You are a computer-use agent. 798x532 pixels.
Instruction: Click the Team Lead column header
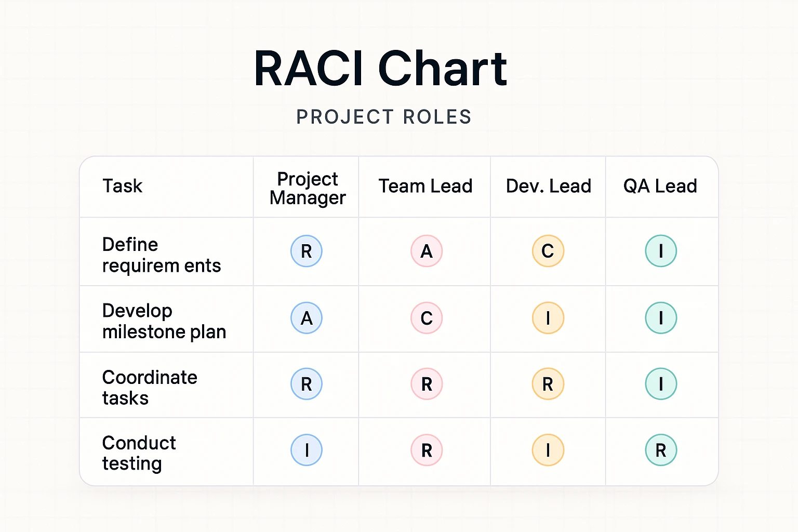tap(425, 186)
